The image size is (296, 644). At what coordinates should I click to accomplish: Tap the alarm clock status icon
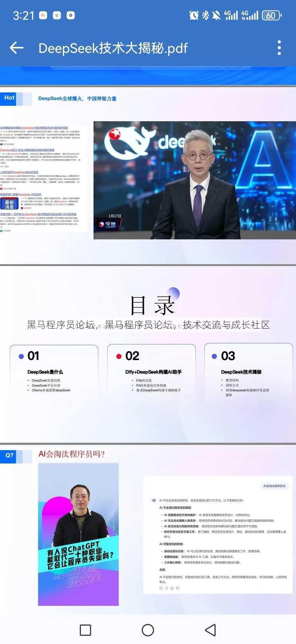click(194, 15)
